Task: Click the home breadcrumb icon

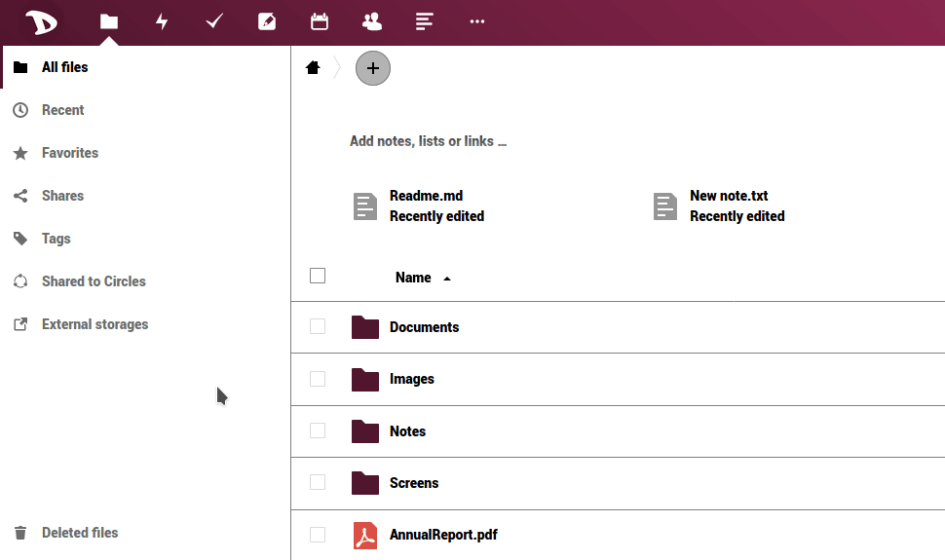Action: (x=313, y=68)
